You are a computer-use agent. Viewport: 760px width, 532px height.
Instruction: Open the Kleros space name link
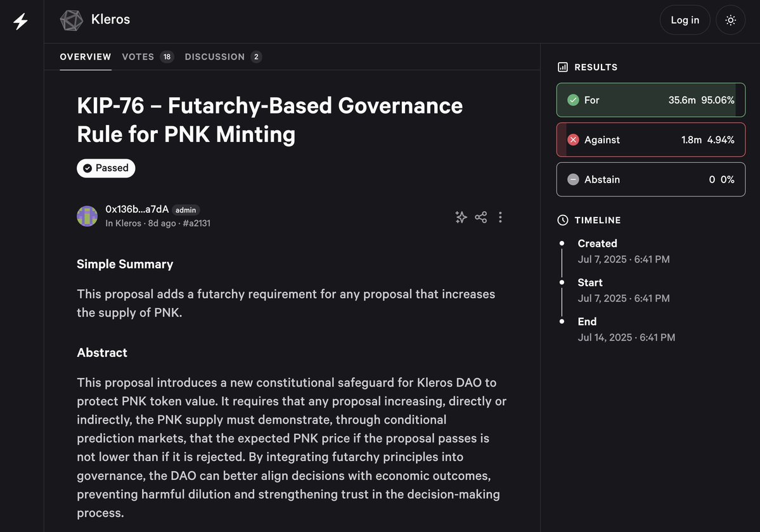coord(128,223)
